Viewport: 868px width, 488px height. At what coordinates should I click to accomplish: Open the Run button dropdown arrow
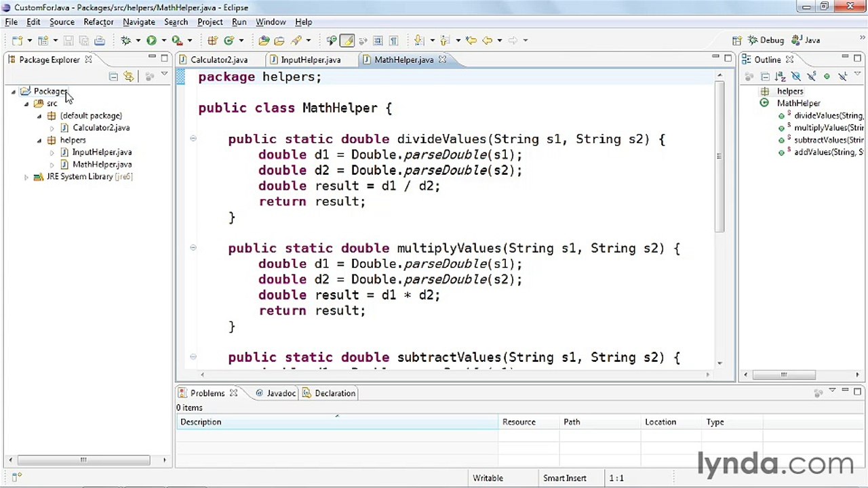point(163,41)
